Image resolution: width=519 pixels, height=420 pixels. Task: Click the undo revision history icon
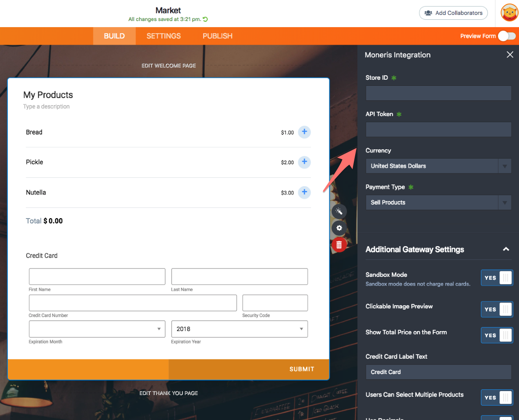click(x=205, y=19)
